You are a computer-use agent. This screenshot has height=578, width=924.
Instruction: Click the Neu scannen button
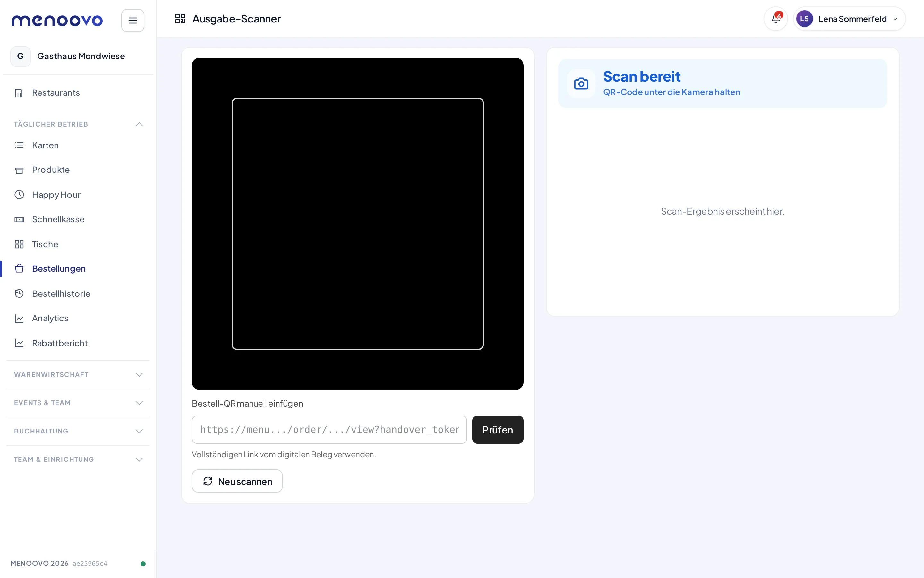(237, 481)
